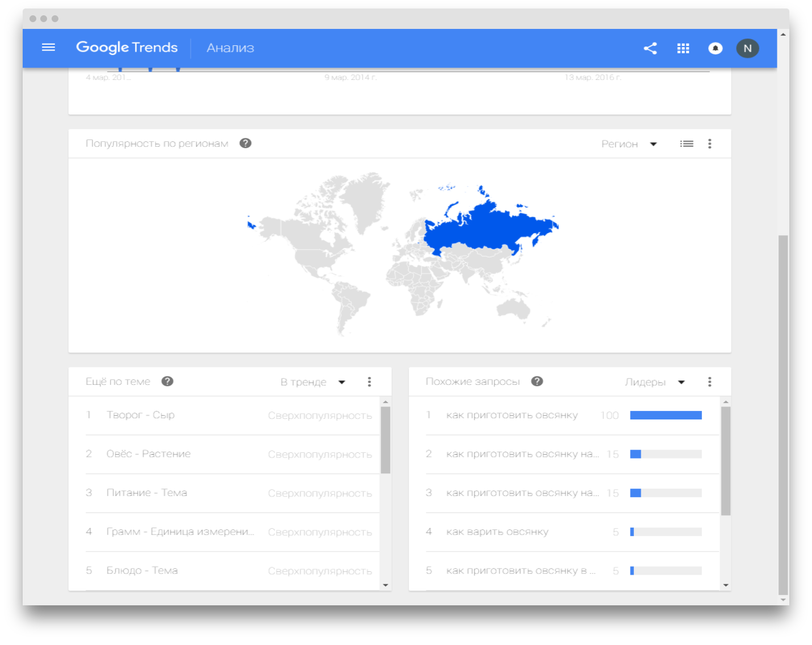This screenshot has width=812, height=645.
Task: Click the Google Trends logo
Action: point(126,48)
